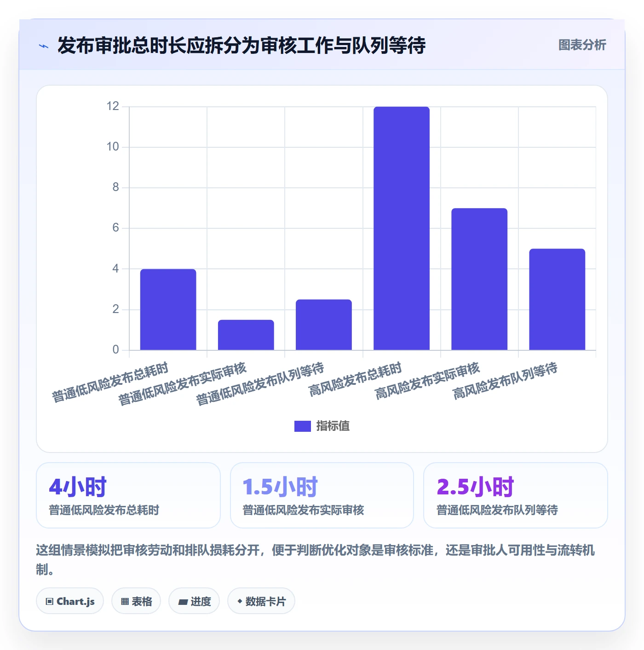Click the 高风险发布实际审核 bar in the chart
This screenshot has height=650, width=644.
(479, 279)
